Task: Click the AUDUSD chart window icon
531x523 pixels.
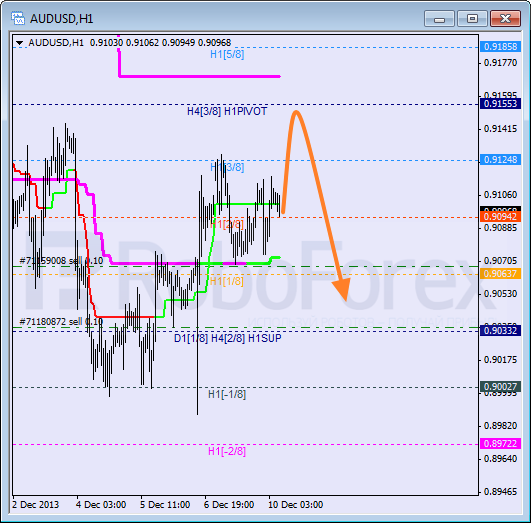Action: (x=17, y=18)
